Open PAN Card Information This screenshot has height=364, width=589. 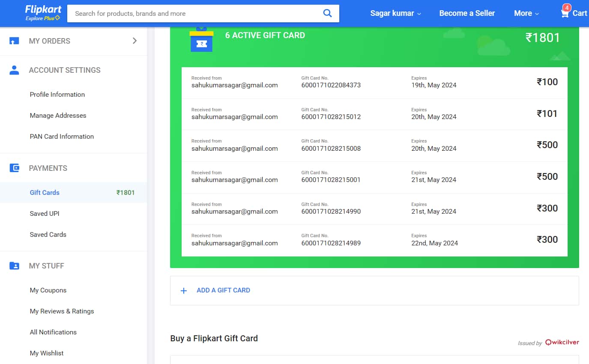click(62, 137)
